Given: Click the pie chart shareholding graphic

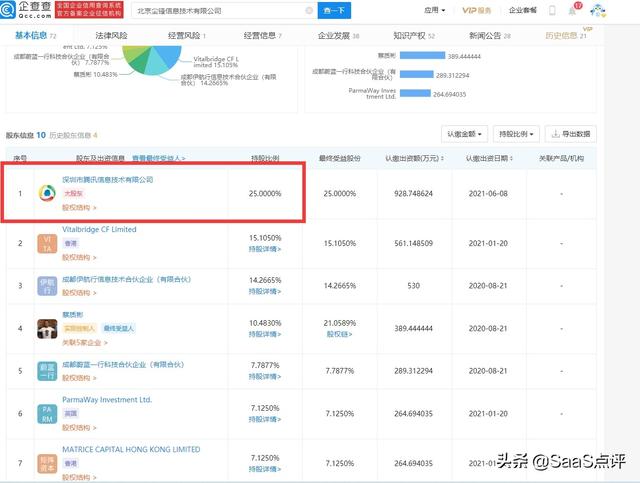Looking at the screenshot, I should point(152,60).
